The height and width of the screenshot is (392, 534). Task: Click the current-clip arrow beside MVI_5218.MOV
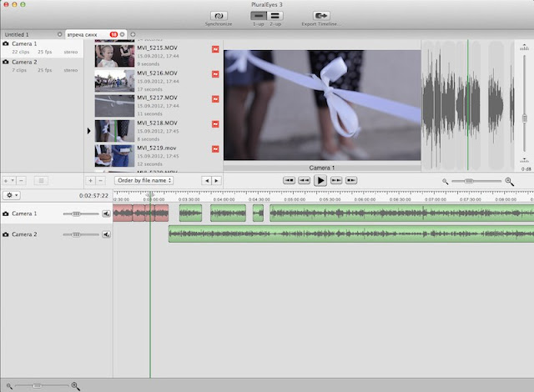click(x=89, y=131)
